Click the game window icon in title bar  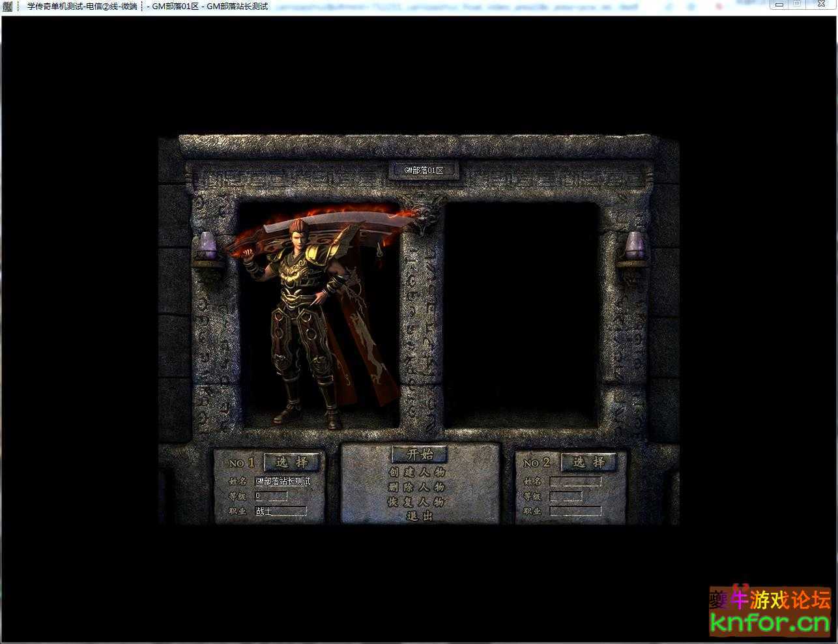(8, 7)
